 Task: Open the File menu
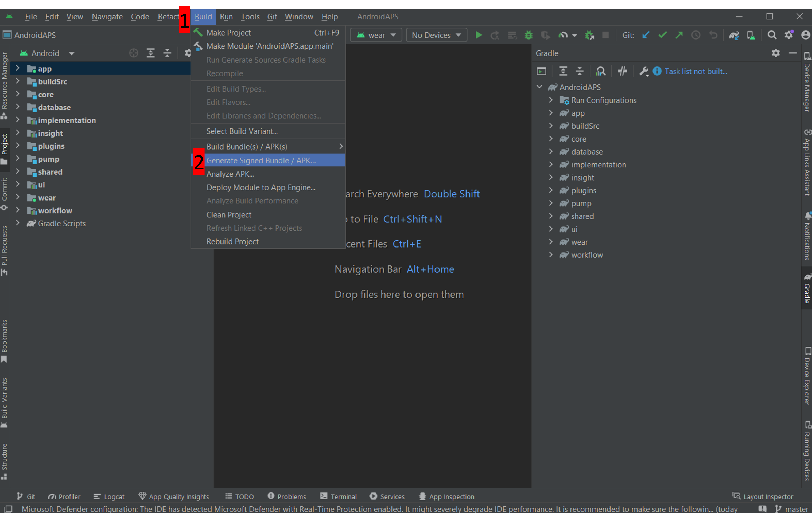tap(31, 17)
